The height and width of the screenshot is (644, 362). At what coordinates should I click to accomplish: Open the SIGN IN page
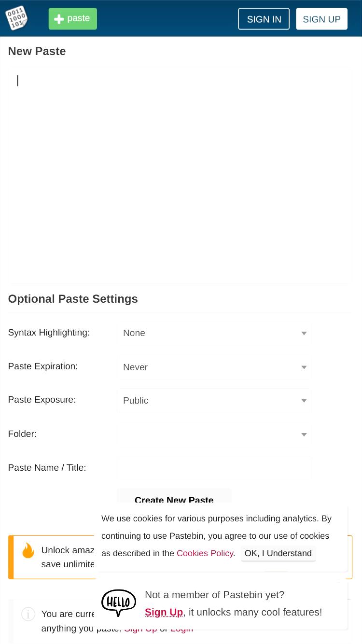264,19
